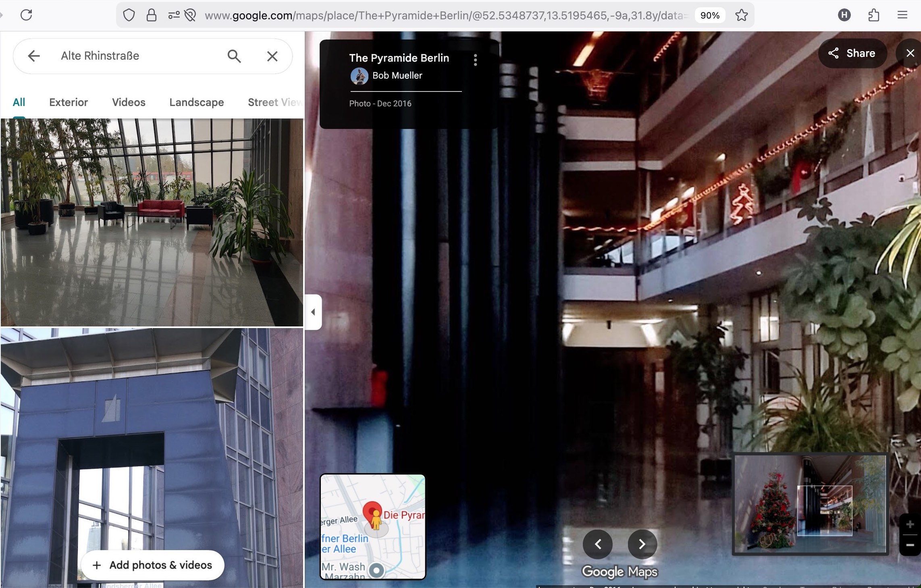Select the Landscape tab
Image resolution: width=921 pixels, height=588 pixels.
[196, 102]
